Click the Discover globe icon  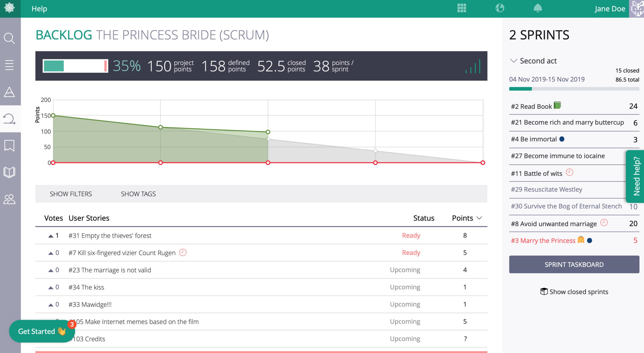pyautogui.click(x=500, y=8)
